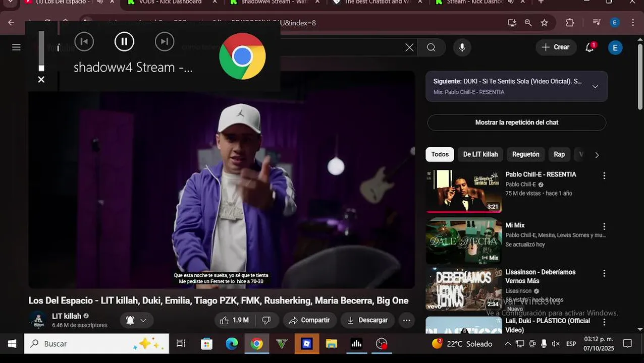Open LIT killah channel name link
This screenshot has height=363, width=644.
67,316
